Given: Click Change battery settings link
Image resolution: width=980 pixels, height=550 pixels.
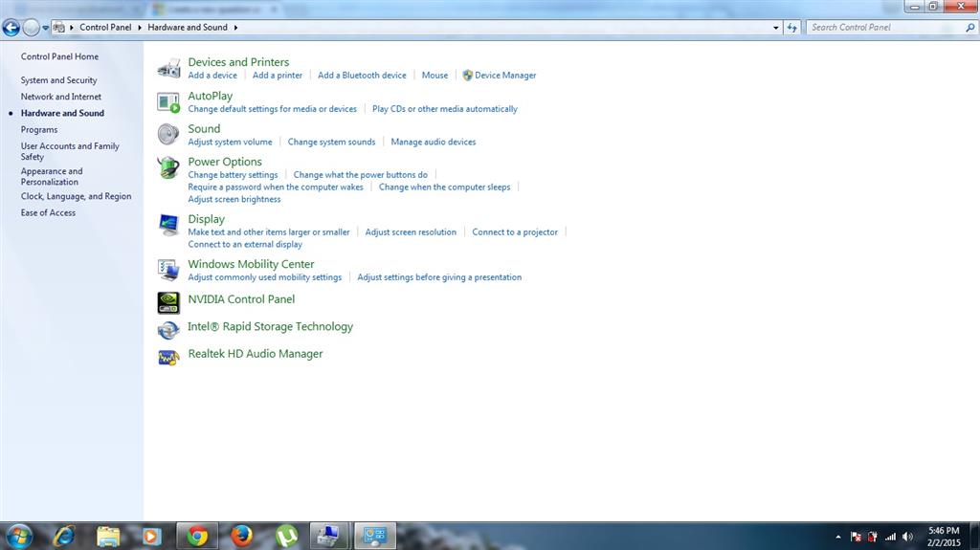Looking at the screenshot, I should [233, 175].
